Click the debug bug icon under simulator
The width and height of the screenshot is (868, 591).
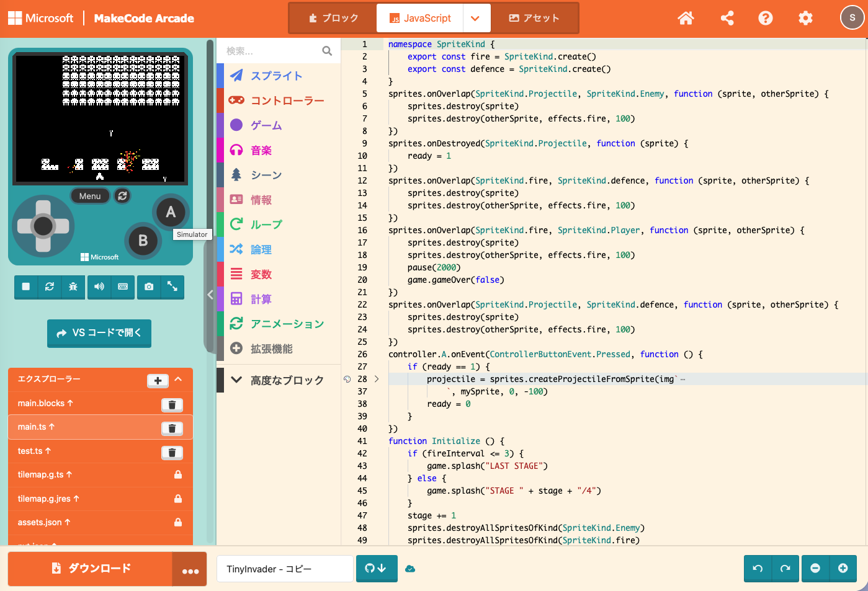[73, 287]
